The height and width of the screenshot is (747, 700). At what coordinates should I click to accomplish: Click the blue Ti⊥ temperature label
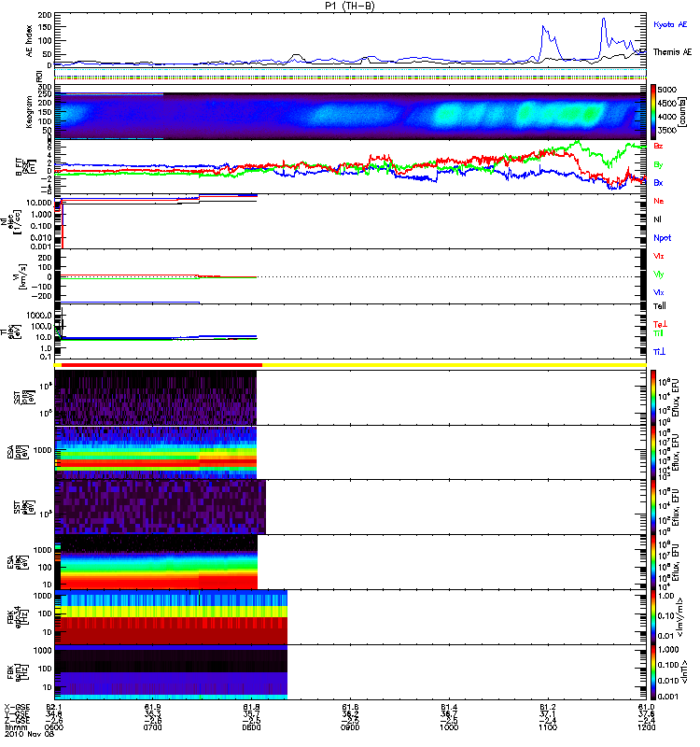coord(659,351)
